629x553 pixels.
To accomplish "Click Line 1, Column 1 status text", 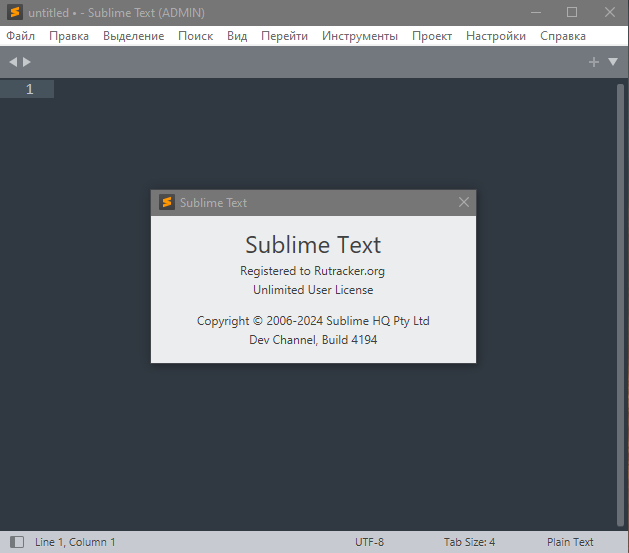I will tap(75, 542).
